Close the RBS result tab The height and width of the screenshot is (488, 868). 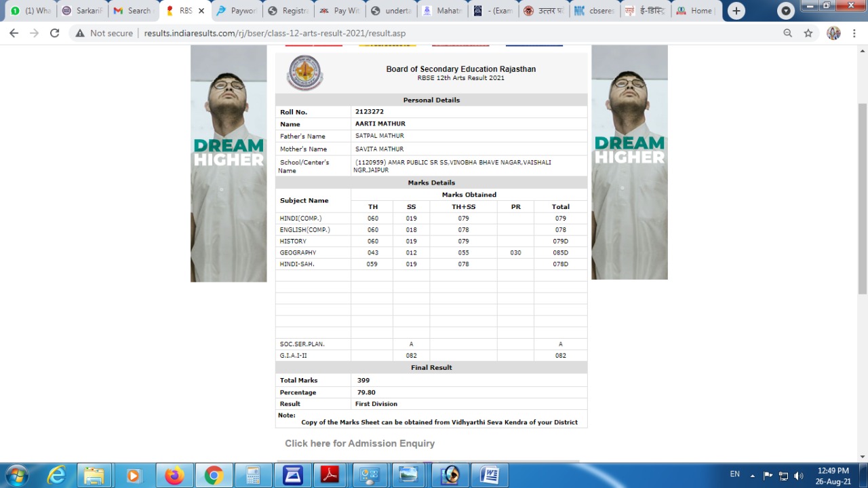pos(201,11)
